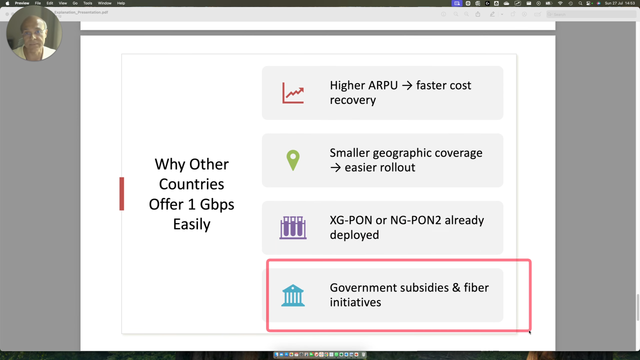This screenshot has height=360, width=640.
Task: Click the date and time display
Action: point(620,3)
